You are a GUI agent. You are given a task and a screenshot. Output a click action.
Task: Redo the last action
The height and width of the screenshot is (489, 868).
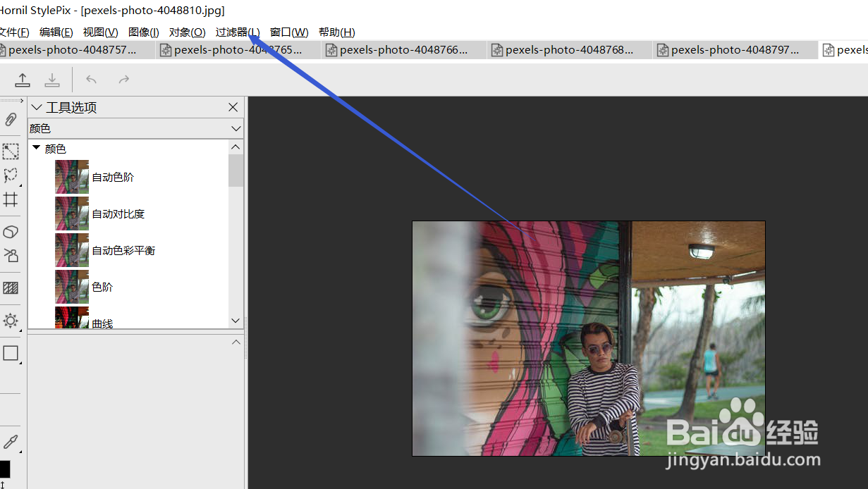coord(123,80)
